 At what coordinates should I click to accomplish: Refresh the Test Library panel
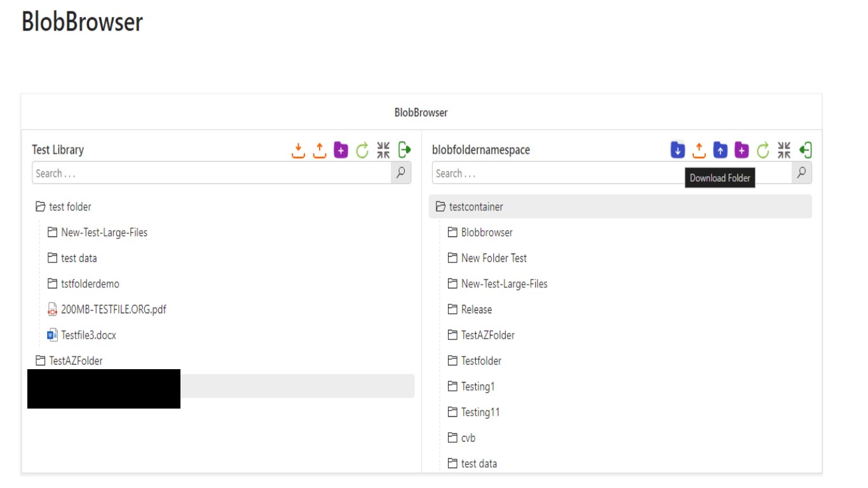(362, 151)
